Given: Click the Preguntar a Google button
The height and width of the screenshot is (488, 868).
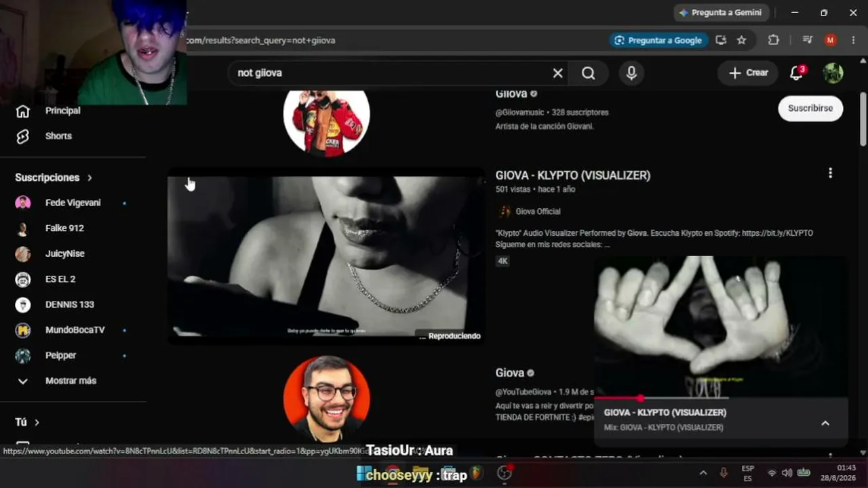Looking at the screenshot, I should click(659, 40).
